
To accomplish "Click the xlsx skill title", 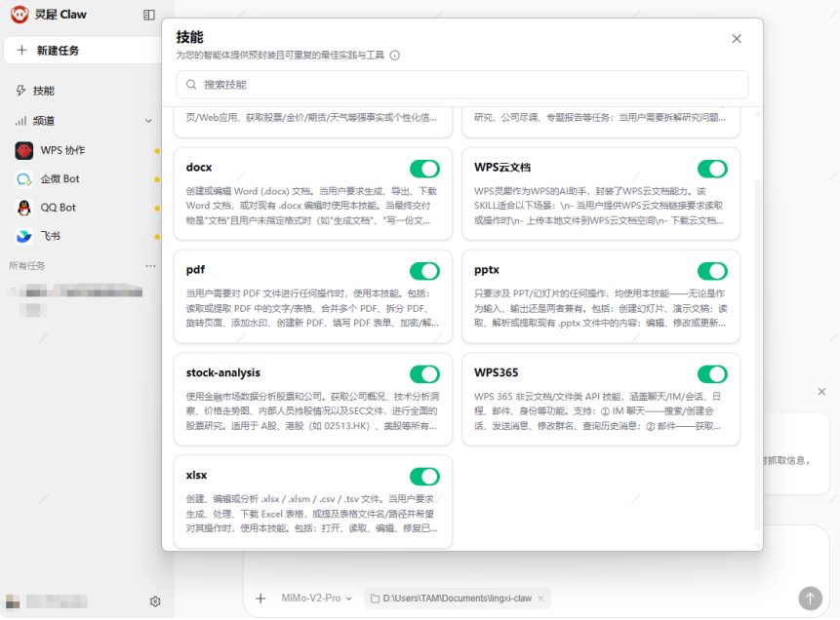I will [x=196, y=476].
